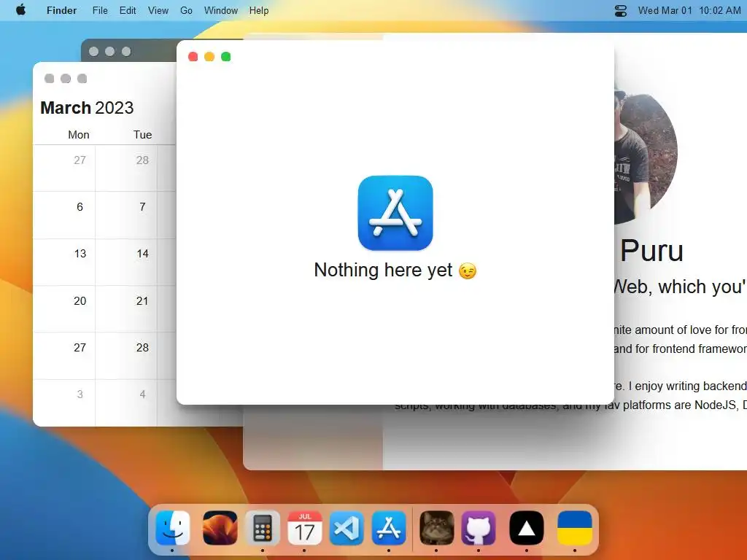The height and width of the screenshot is (560, 747).
Task: Click the Mon column header in Calendar
Action: pyautogui.click(x=79, y=135)
